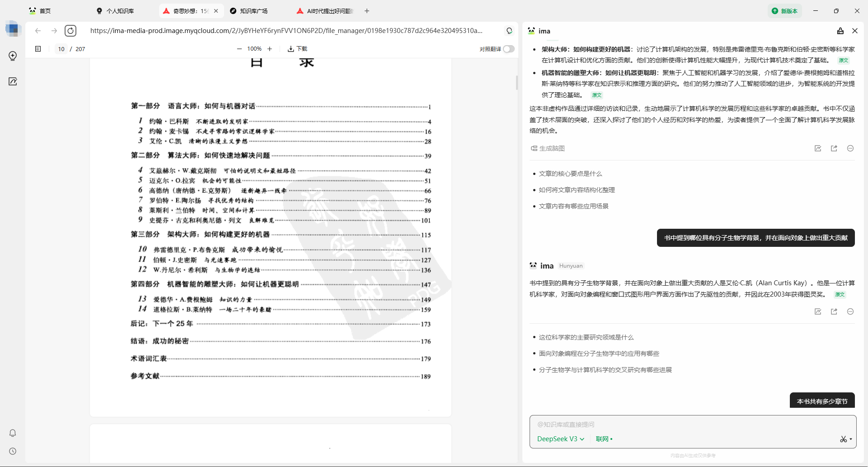Enable the 对照翻译 toggle switch
Image resolution: width=868 pixels, height=467 pixels.
point(508,49)
